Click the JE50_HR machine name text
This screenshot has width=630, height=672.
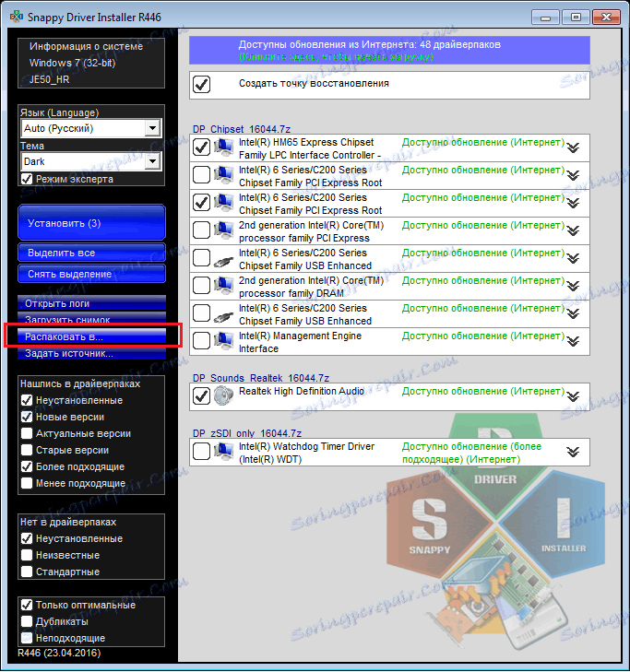(x=49, y=79)
